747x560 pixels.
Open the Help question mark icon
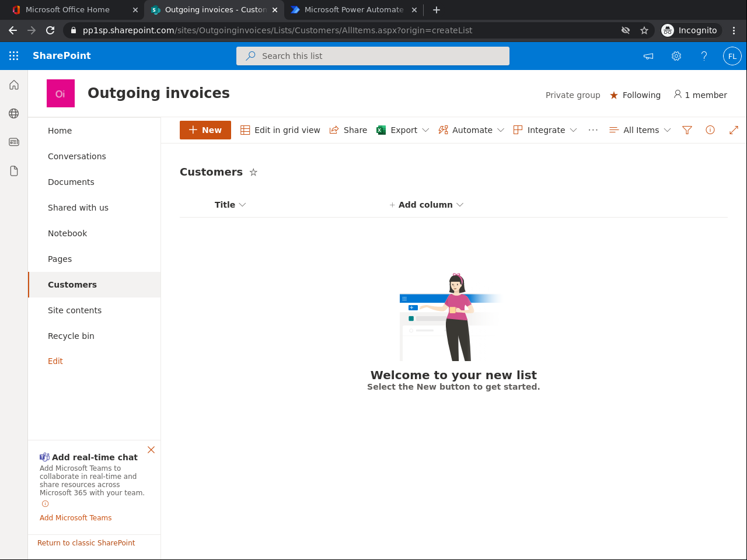(x=704, y=56)
